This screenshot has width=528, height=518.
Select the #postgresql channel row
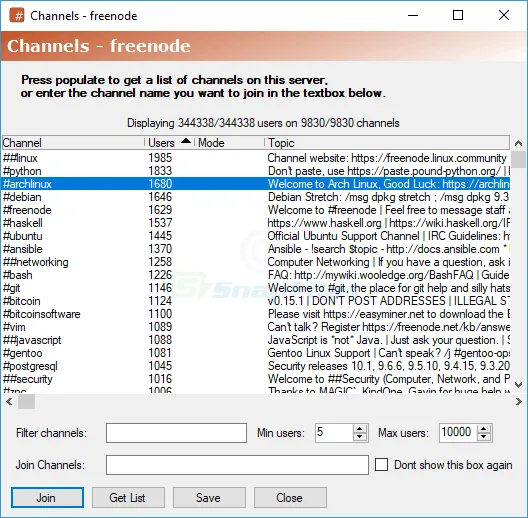256,366
